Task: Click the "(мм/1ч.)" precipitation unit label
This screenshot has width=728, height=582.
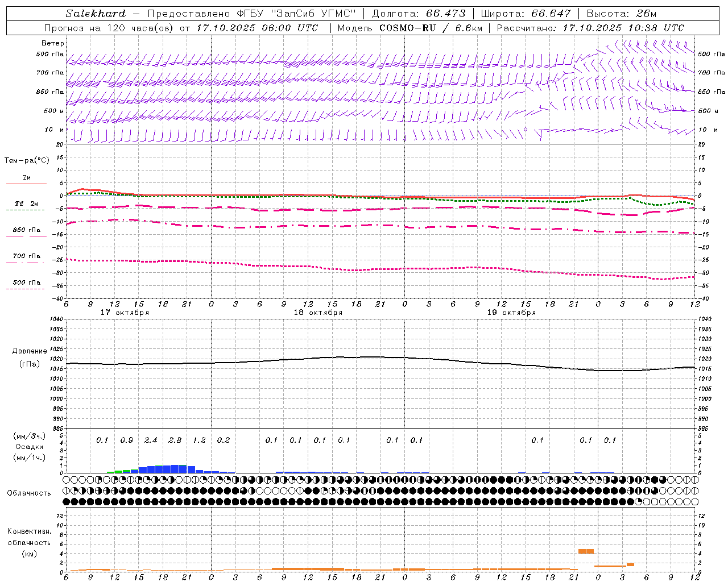Action: pyautogui.click(x=28, y=458)
